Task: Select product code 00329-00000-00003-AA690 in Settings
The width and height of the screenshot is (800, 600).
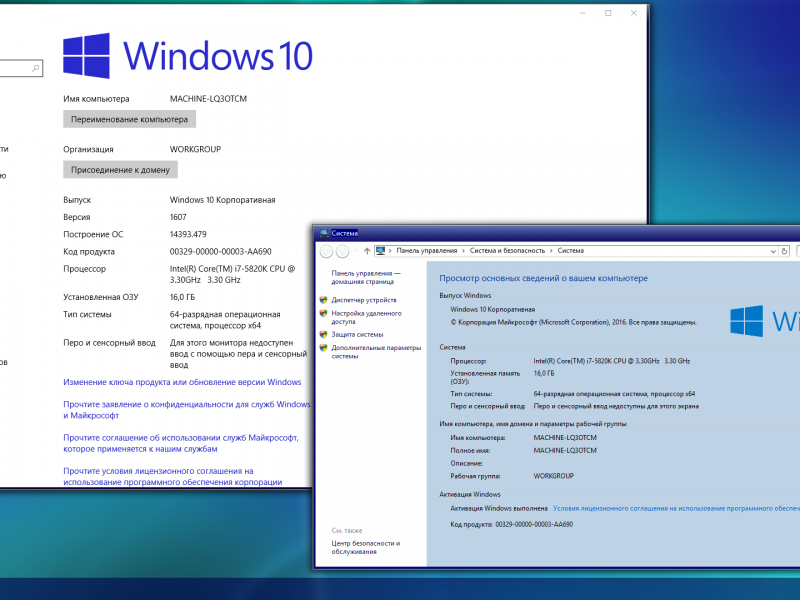Action: [221, 252]
